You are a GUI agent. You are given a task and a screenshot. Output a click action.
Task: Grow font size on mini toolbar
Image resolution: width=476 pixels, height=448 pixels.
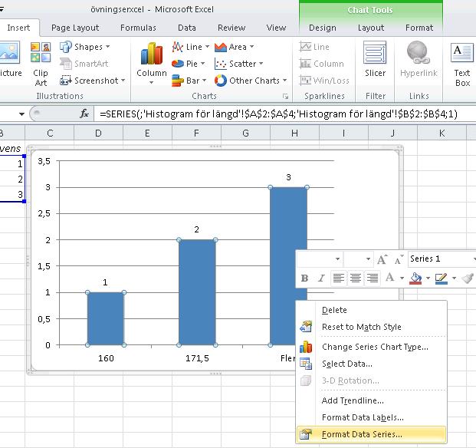pyautogui.click(x=382, y=259)
